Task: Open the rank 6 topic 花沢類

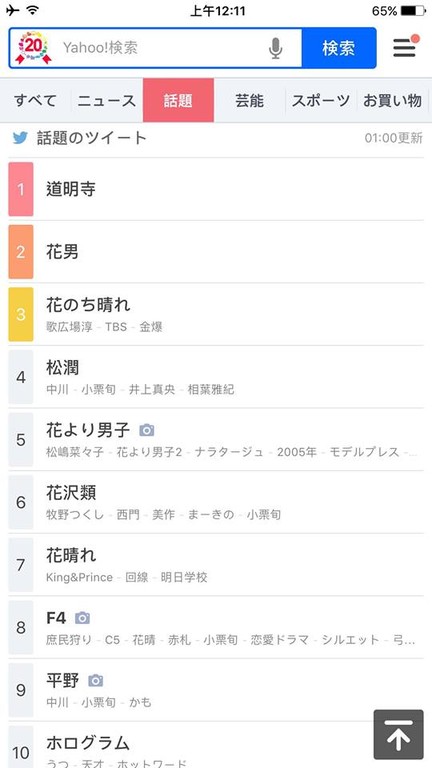Action: (x=216, y=502)
